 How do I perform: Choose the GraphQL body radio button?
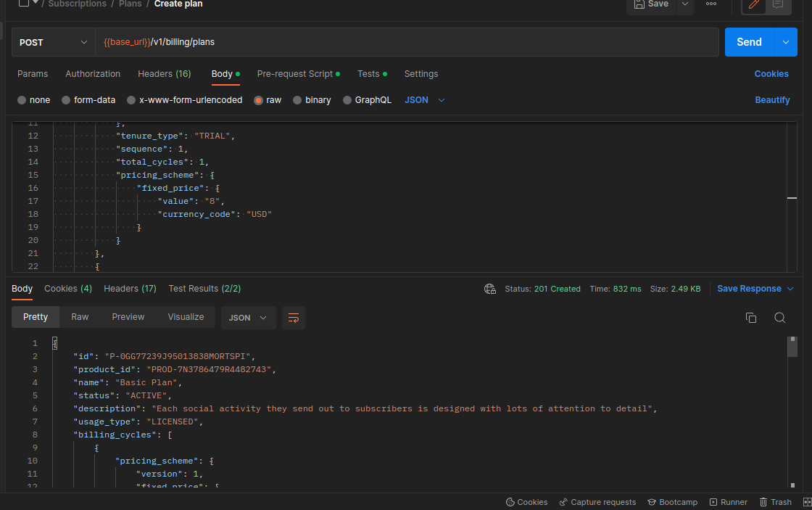[x=367, y=100]
